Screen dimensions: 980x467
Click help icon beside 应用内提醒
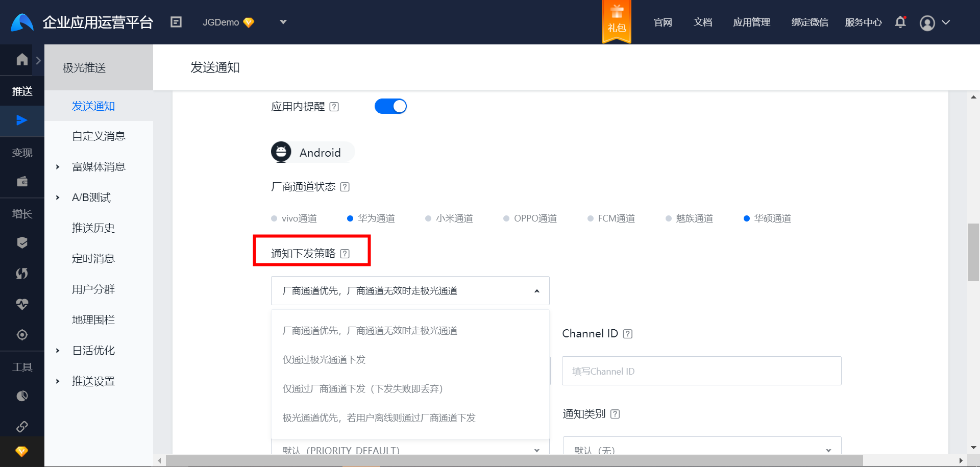click(x=334, y=107)
